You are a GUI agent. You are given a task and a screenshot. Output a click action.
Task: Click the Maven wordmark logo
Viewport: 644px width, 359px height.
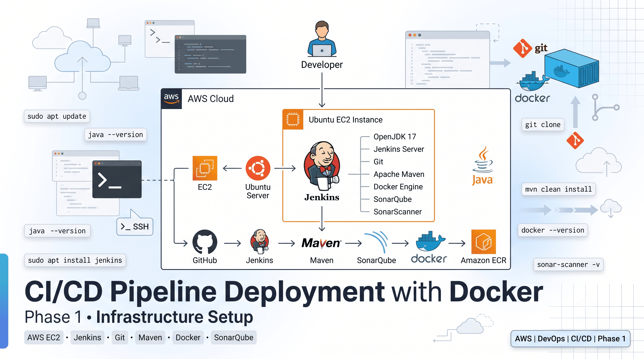[322, 243]
